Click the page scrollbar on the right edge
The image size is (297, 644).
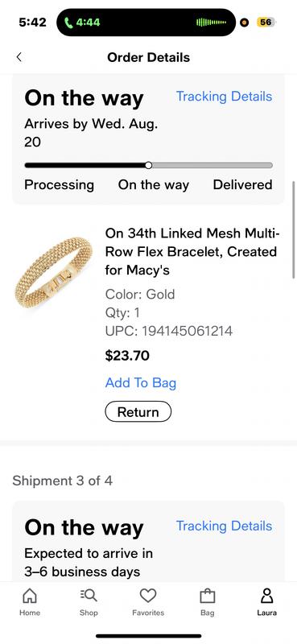click(294, 230)
